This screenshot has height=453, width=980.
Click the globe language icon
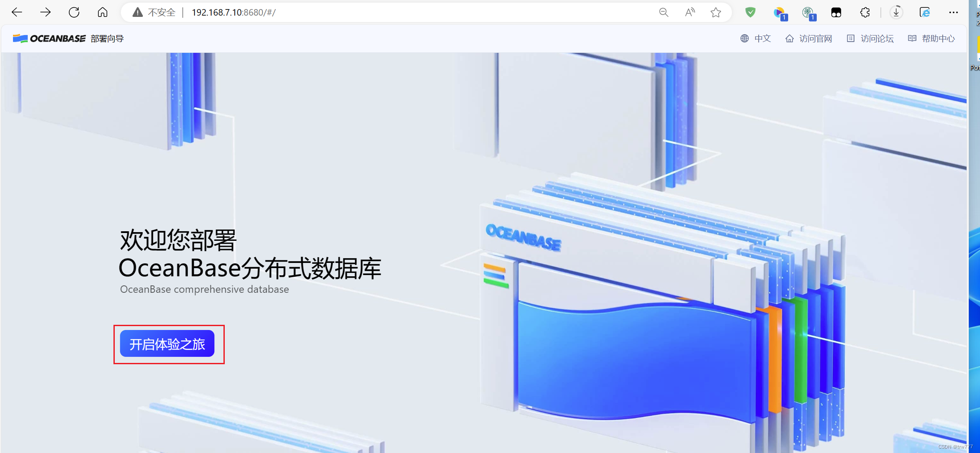click(744, 39)
